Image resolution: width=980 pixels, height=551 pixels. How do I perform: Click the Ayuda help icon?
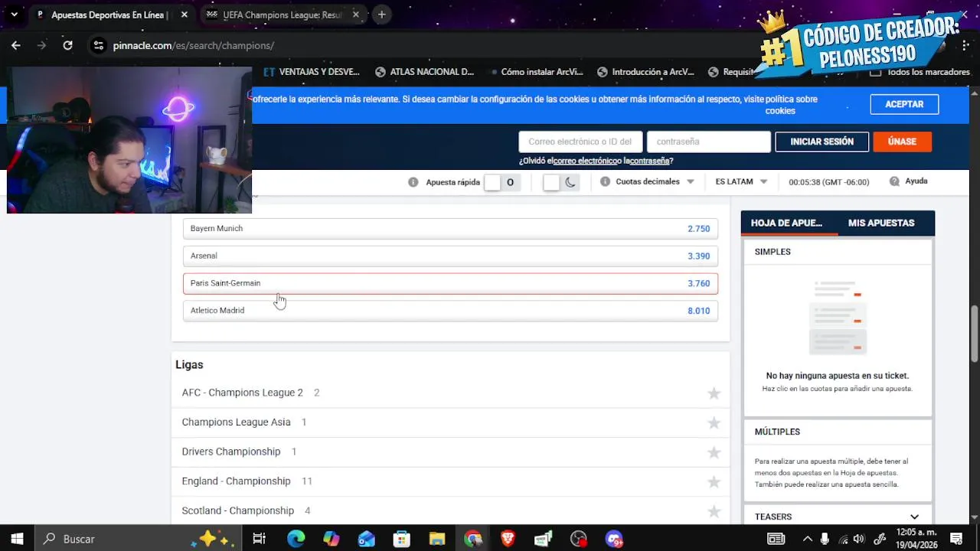894,181
